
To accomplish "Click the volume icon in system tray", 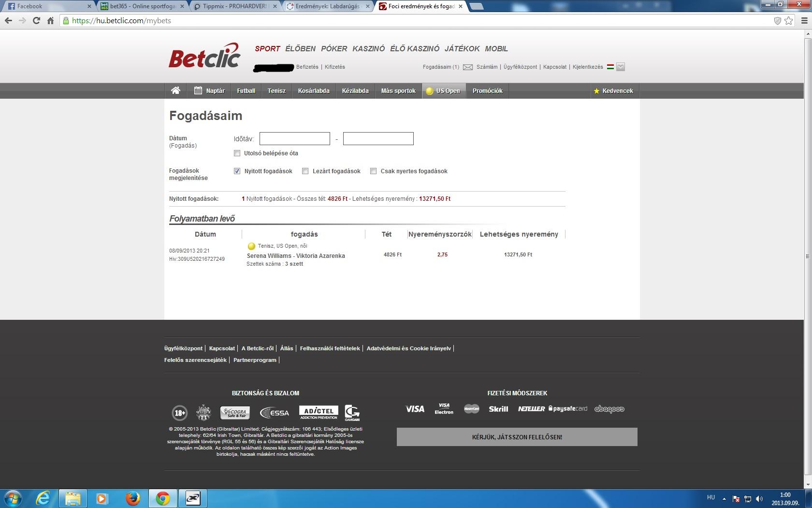I will click(759, 499).
